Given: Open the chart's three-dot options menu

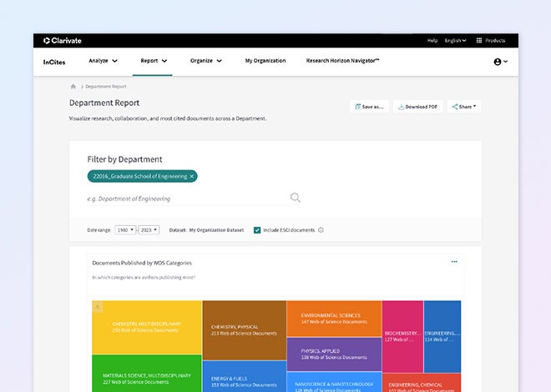Looking at the screenshot, I should 454,261.
